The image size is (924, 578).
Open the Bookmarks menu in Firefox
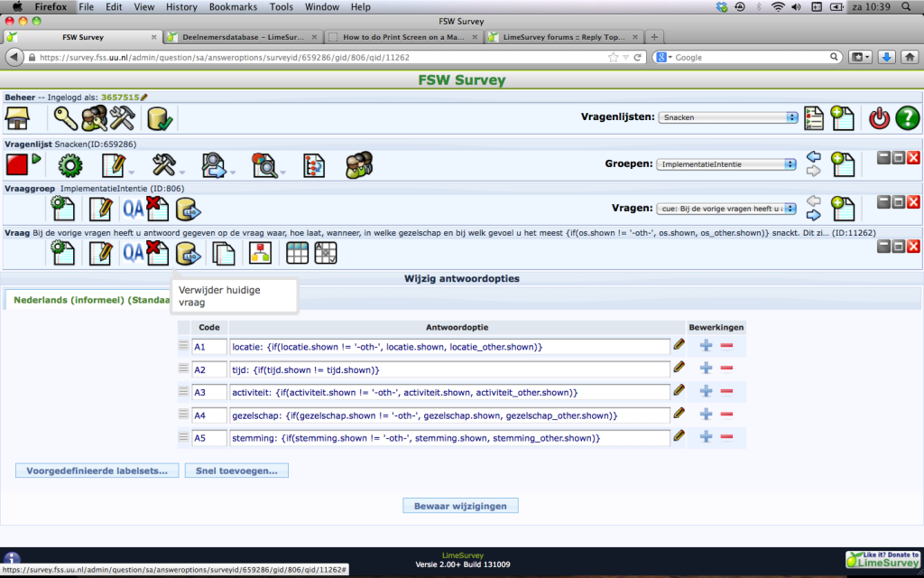click(234, 7)
